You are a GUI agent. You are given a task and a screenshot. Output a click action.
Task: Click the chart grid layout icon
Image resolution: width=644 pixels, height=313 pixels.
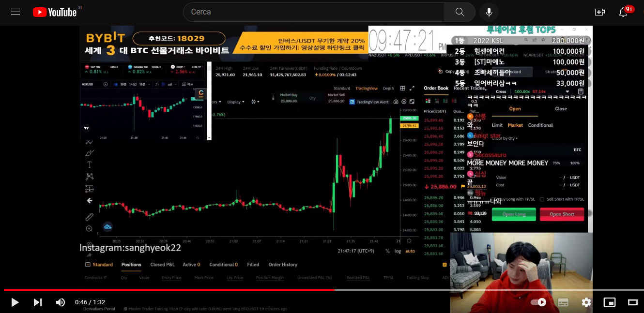pyautogui.click(x=402, y=89)
